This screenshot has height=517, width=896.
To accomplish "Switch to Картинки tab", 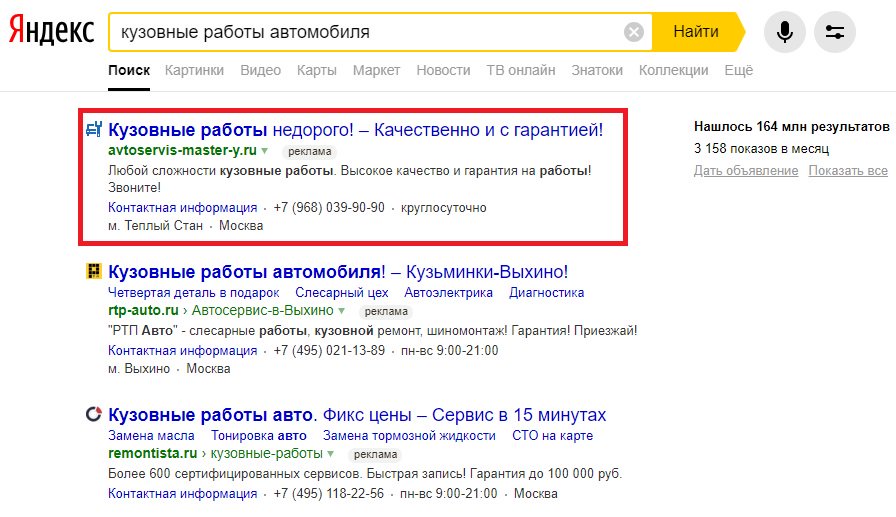I will click(194, 70).
